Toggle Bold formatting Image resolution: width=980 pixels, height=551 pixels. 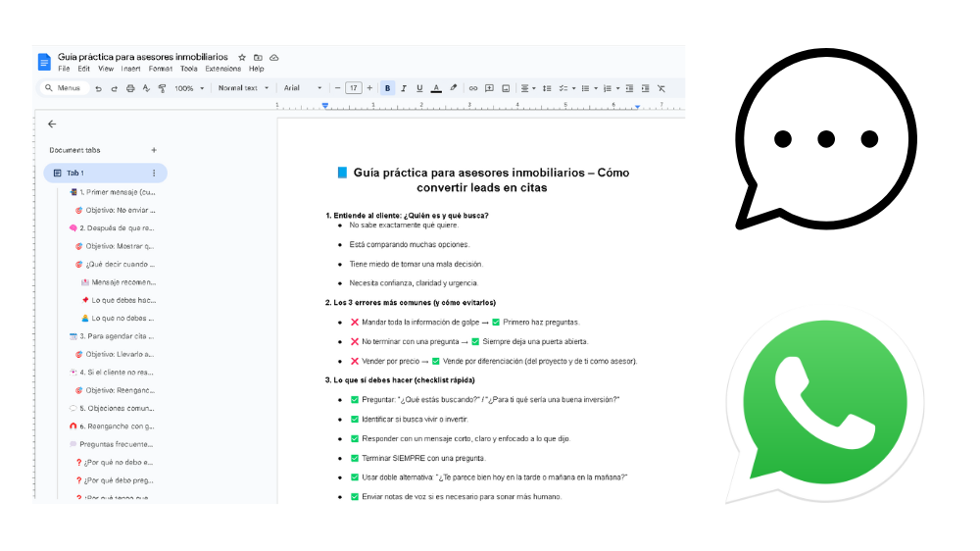coord(387,88)
